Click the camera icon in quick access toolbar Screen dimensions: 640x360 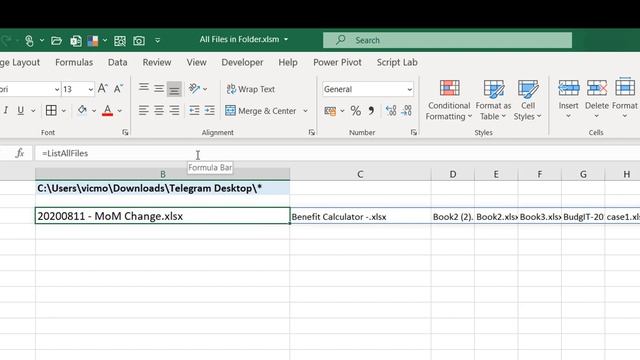139,40
